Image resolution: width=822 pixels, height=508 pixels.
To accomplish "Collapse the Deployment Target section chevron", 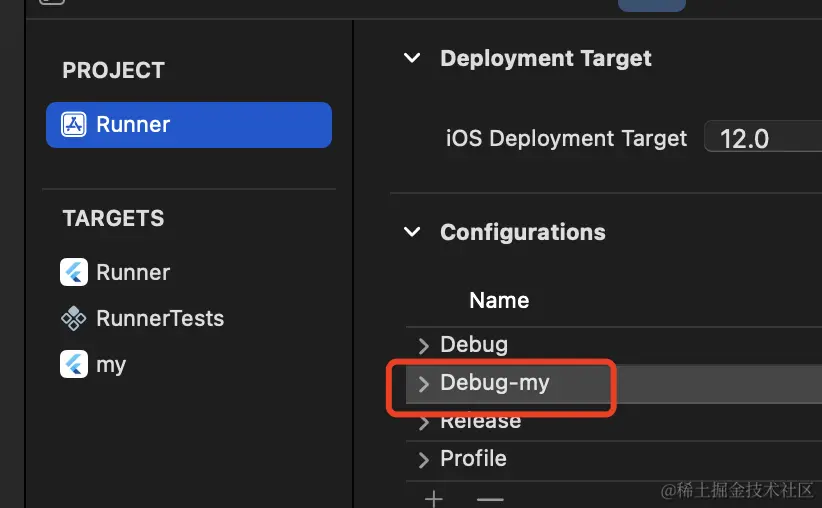I will coord(411,58).
